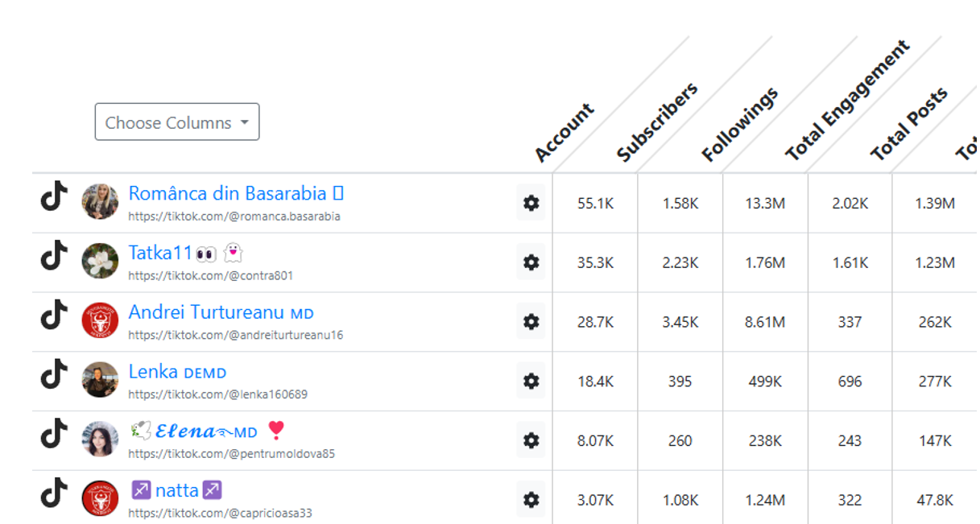Click the gear icon for Românca din Basarabia
Viewport: 980px width, 524px height.
tap(531, 203)
